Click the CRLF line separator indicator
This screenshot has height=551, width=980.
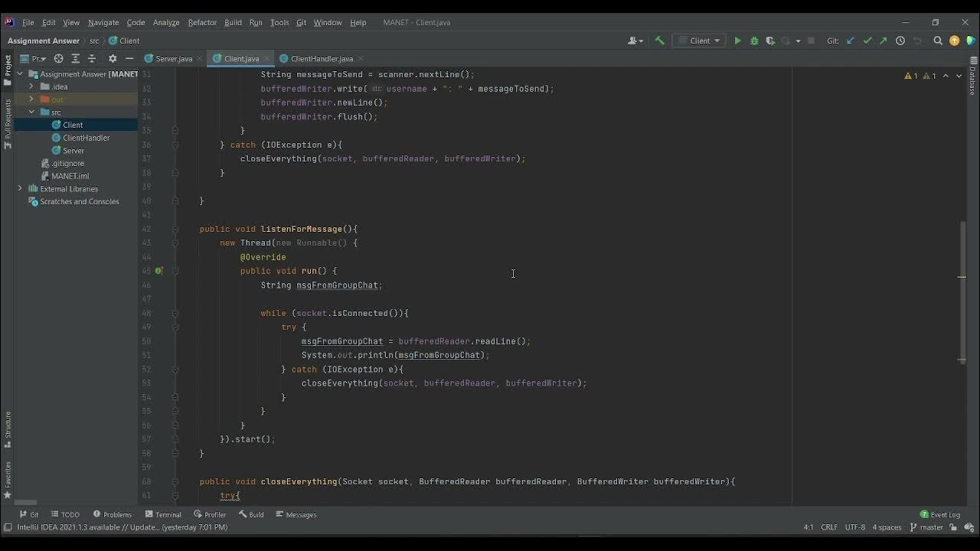pyautogui.click(x=829, y=527)
